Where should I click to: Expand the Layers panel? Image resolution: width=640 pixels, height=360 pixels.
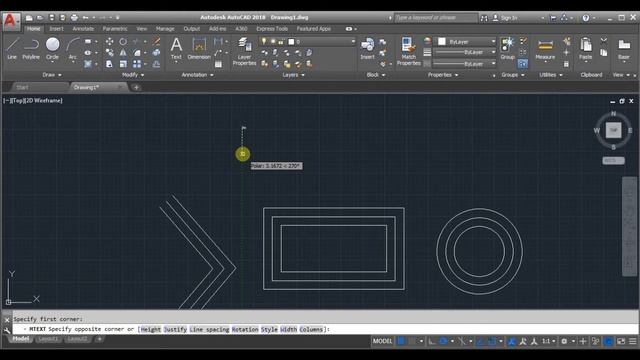click(293, 75)
